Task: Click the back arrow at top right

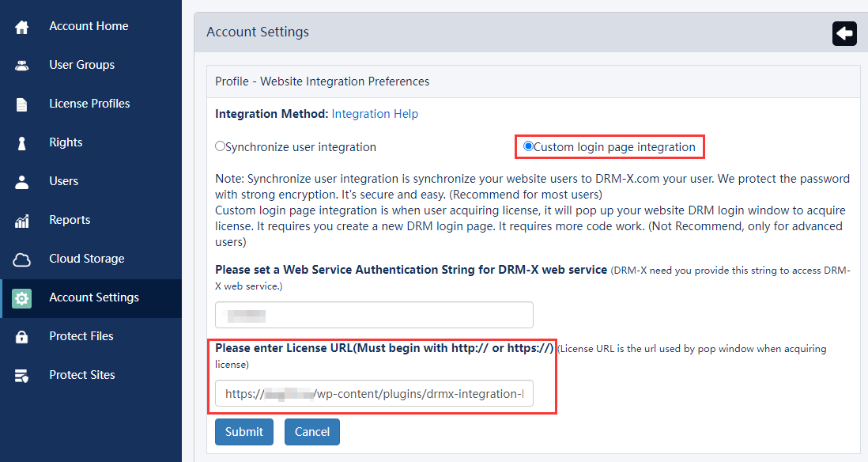Action: (843, 33)
